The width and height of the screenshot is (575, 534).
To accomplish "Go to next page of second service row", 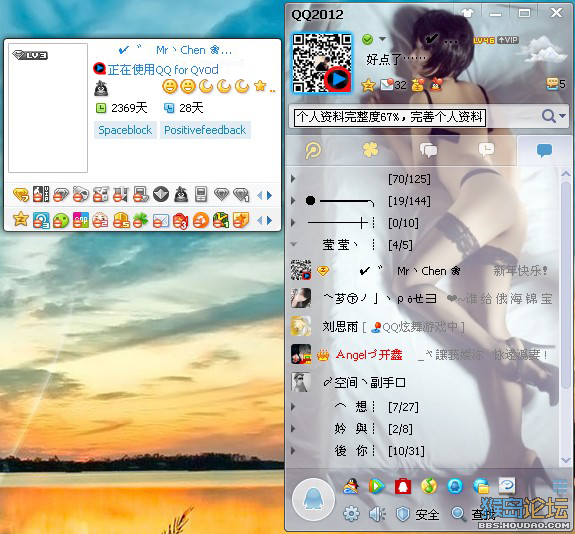I will 270,220.
